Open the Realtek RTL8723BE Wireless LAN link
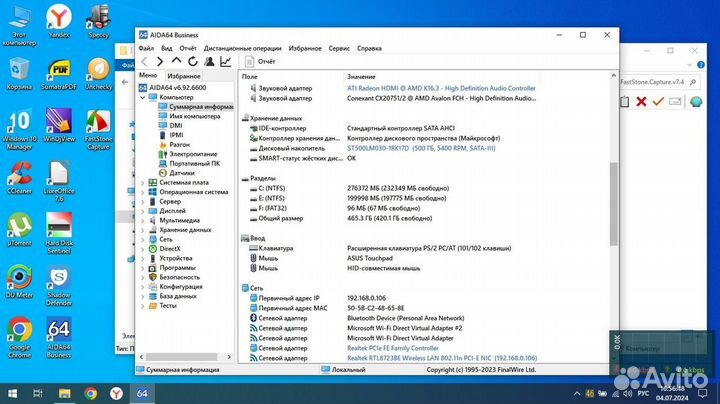 [442, 358]
